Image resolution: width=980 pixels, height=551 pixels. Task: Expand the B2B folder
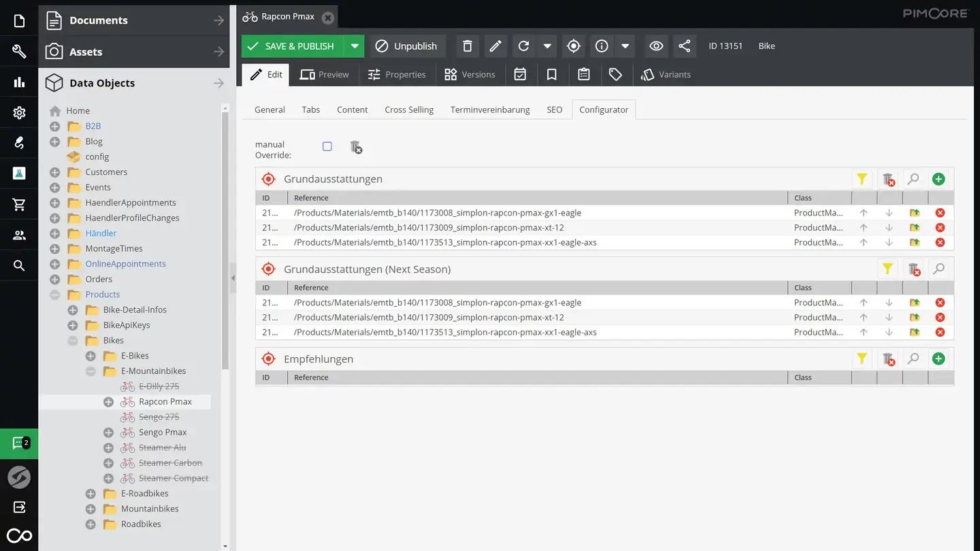55,126
